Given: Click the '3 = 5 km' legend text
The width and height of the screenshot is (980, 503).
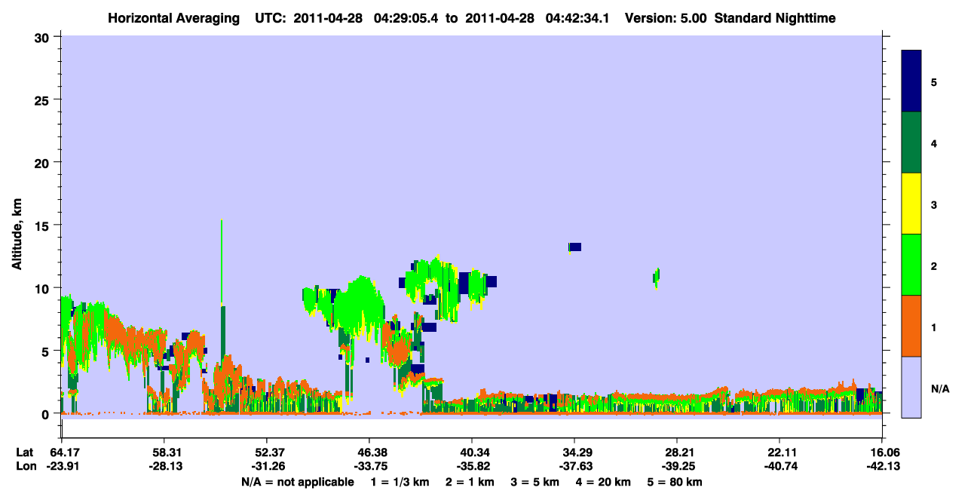Looking at the screenshot, I should pos(535,482).
